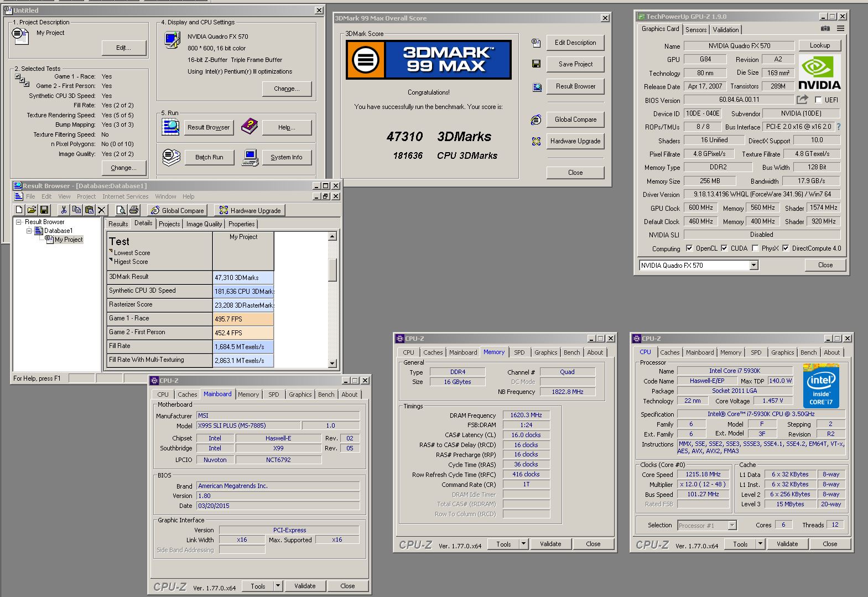Click the Edit... button in Project Description
The width and height of the screenshot is (868, 597).
point(124,48)
